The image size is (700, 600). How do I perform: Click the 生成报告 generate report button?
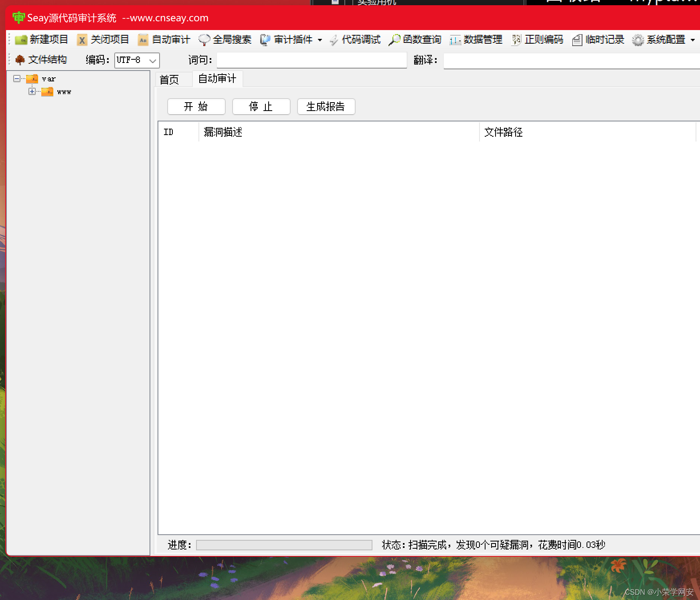(x=326, y=107)
